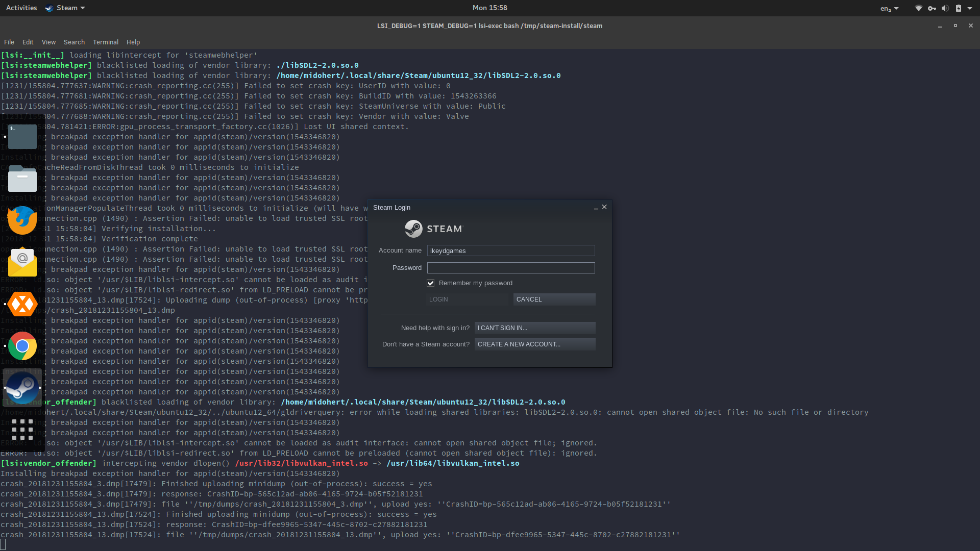Viewport: 980px width, 551px height.
Task: Open the Files manager in the dock
Action: coord(22,179)
